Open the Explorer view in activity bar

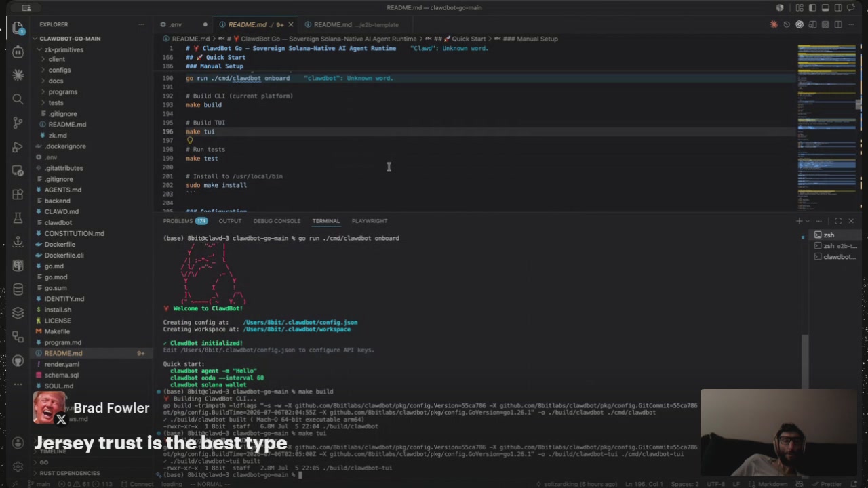point(18,28)
